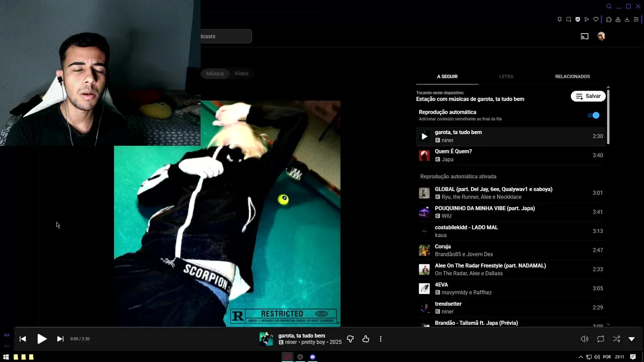Click the volume speaker icon

pos(585,339)
